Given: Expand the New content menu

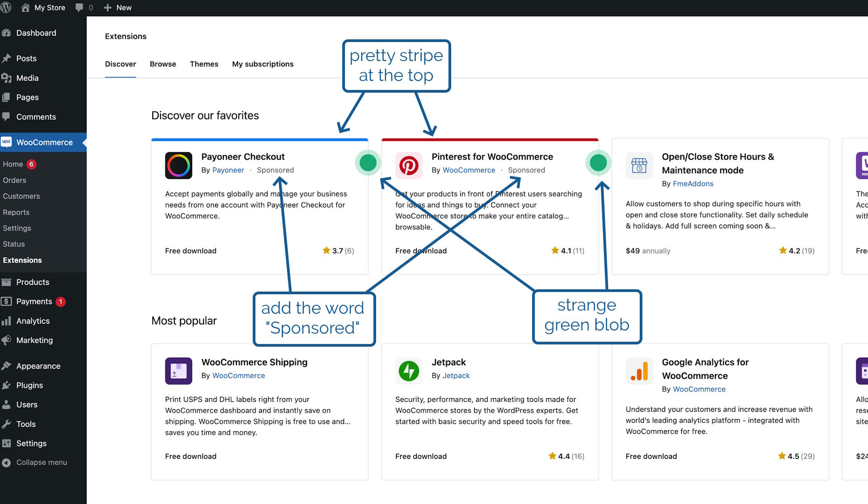Looking at the screenshot, I should coord(118,8).
